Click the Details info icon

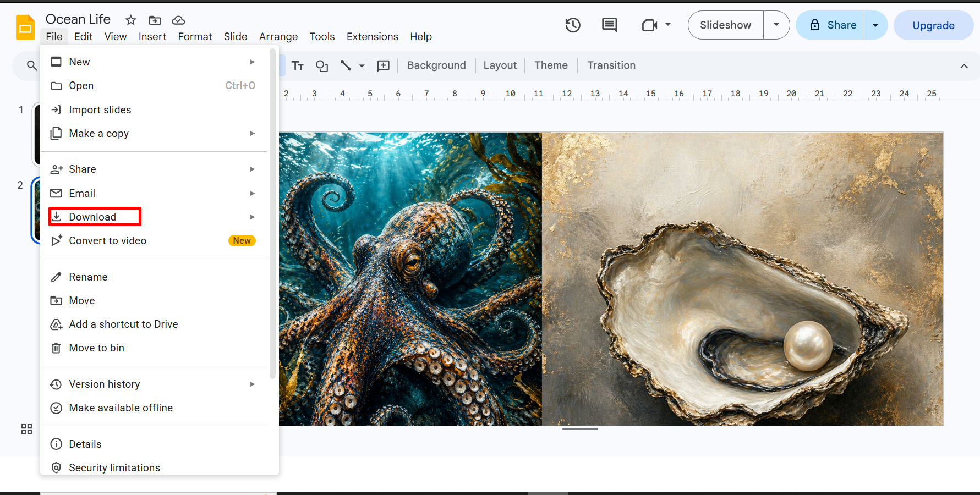point(56,444)
